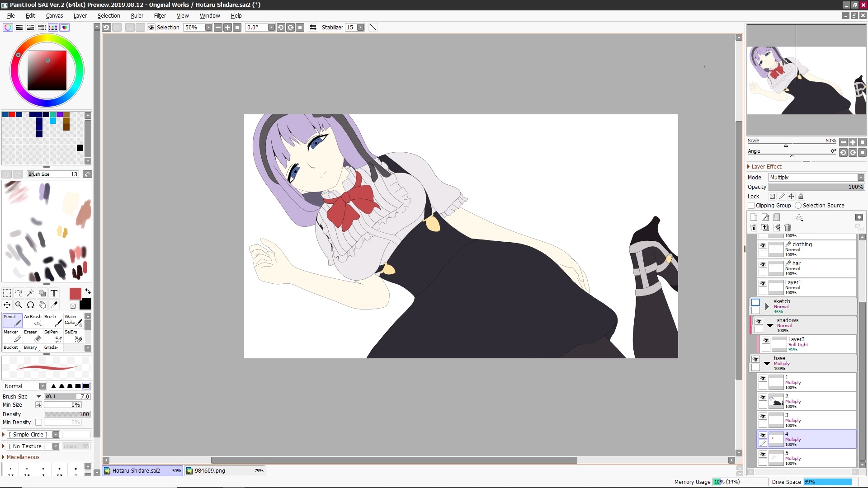Open the Filter menu

point(160,16)
